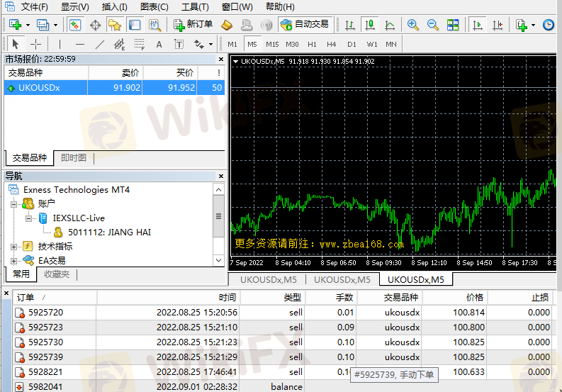Image resolution: width=562 pixels, height=392 pixels.
Task: Switch to M30 timeframe
Action: (x=292, y=44)
